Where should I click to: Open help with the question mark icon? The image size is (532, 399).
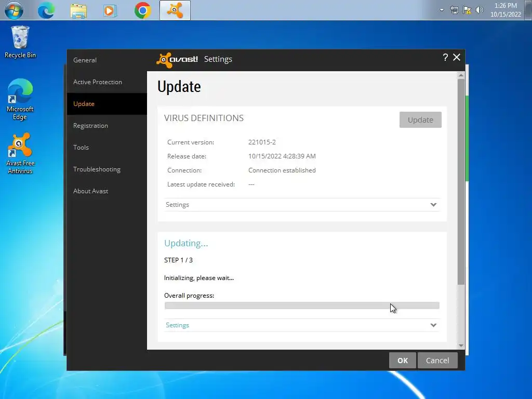[x=445, y=57]
